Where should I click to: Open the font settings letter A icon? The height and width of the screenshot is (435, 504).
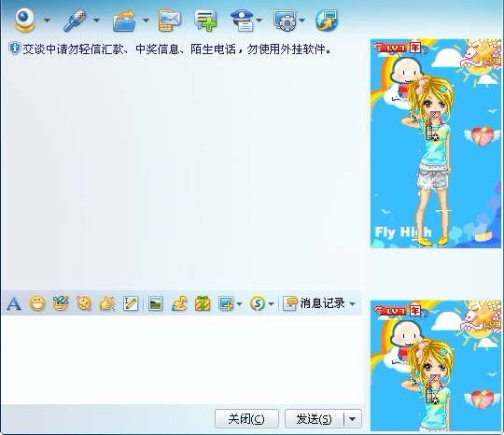tap(14, 303)
